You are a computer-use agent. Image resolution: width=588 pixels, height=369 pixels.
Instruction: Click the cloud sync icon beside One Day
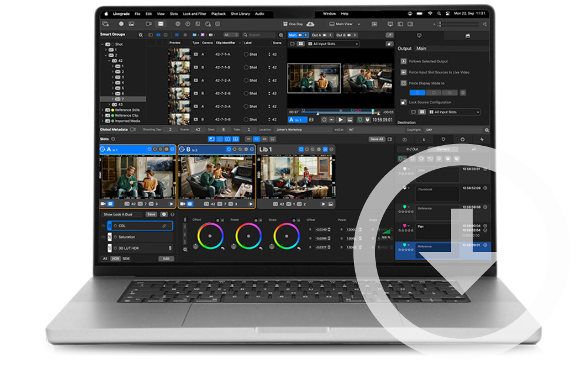point(310,24)
